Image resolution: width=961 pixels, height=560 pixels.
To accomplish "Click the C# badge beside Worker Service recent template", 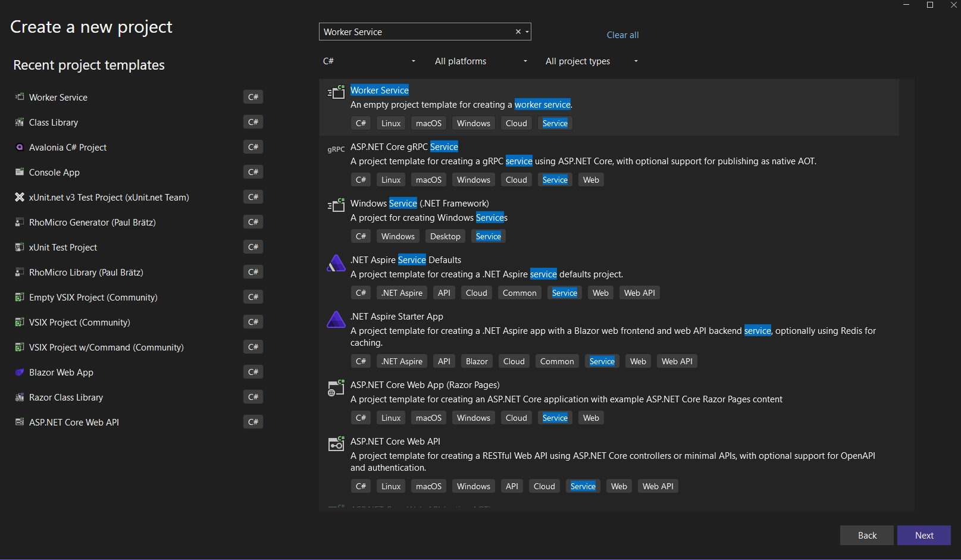I will (253, 96).
